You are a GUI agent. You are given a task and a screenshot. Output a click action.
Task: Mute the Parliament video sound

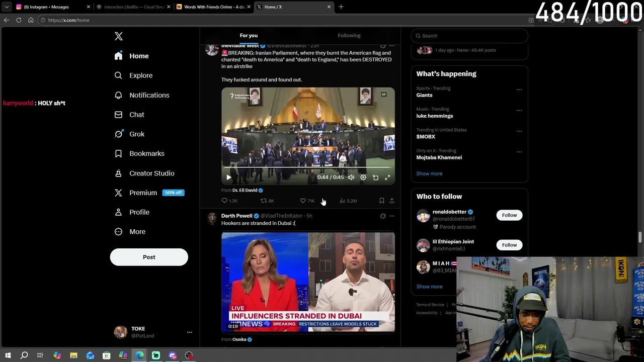pos(351,177)
